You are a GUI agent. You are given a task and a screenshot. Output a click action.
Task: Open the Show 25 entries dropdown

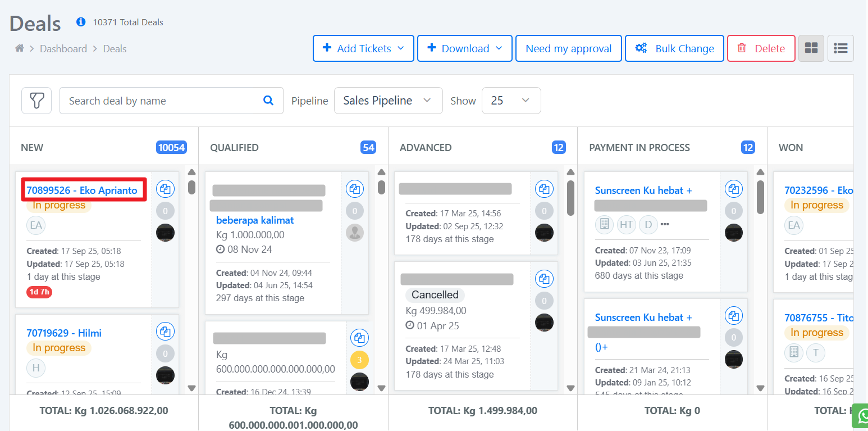point(511,101)
